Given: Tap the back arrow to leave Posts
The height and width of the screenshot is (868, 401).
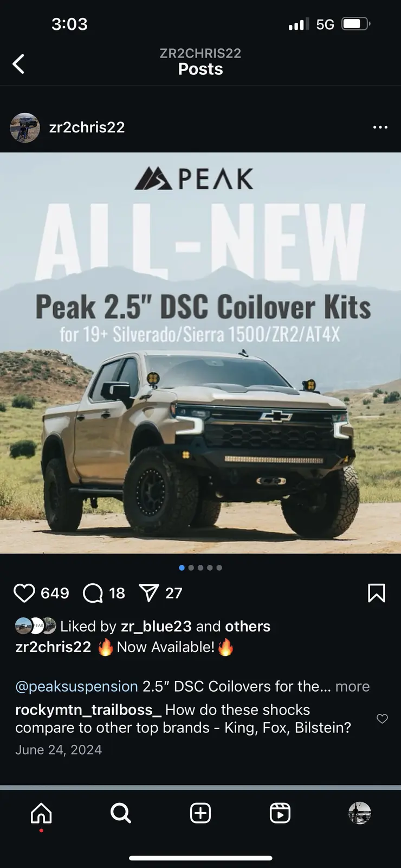Looking at the screenshot, I should 18,64.
